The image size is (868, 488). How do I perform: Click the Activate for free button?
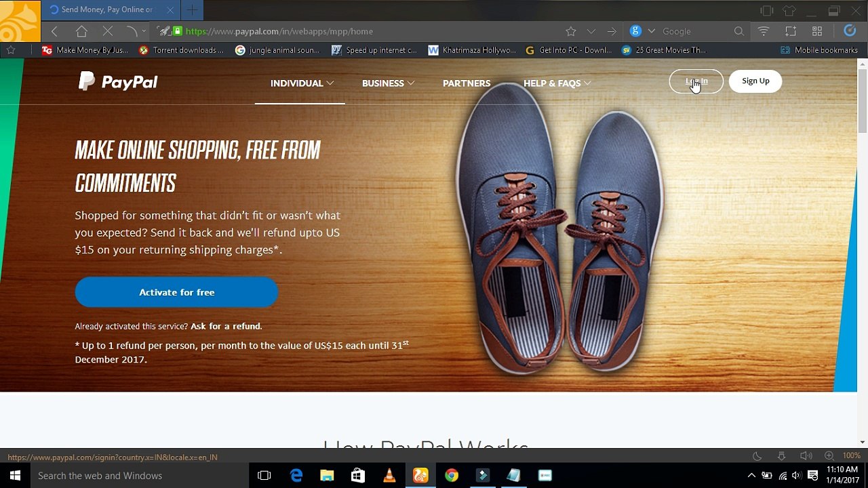176,292
